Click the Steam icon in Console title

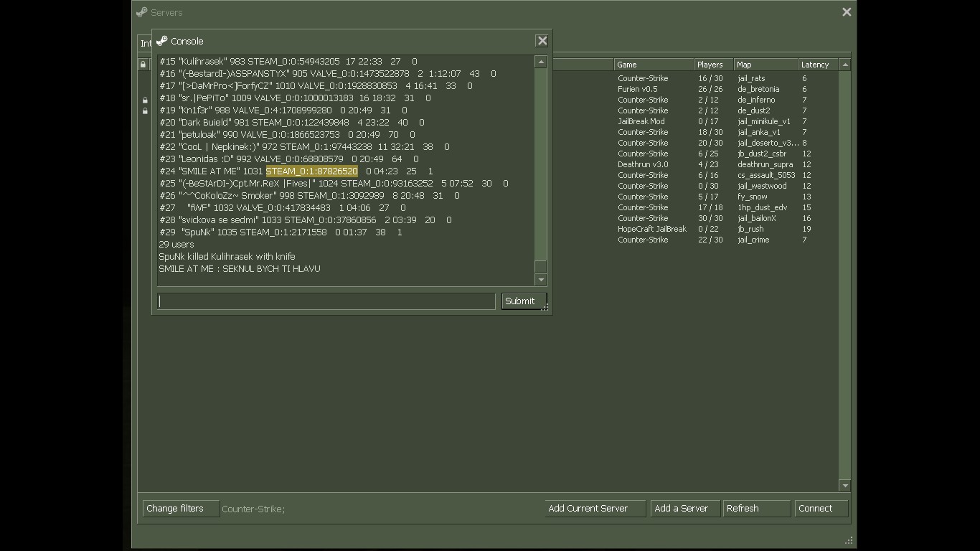pyautogui.click(x=162, y=41)
